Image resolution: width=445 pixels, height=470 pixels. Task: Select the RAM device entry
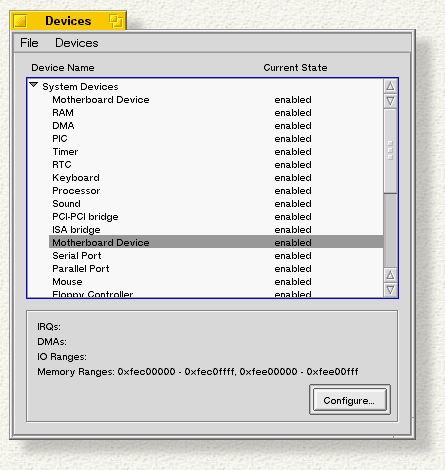tap(216, 113)
